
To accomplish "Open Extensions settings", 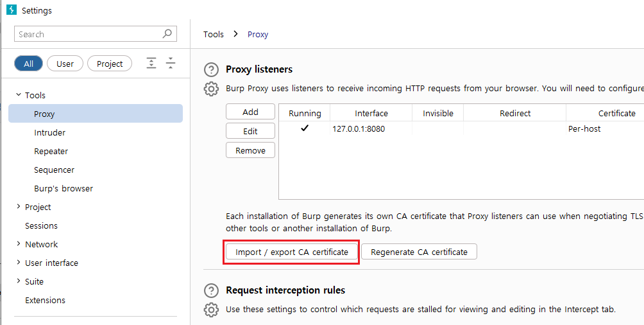I will coord(45,300).
